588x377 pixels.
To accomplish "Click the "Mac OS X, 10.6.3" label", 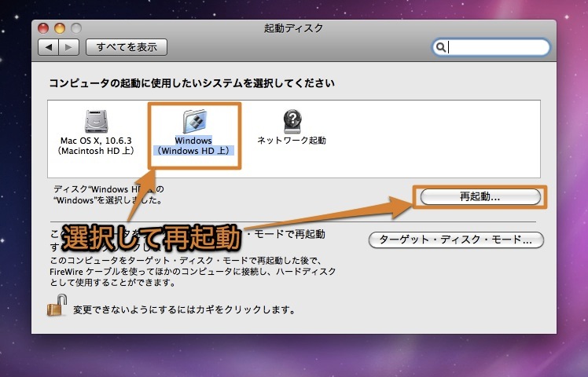I will [x=96, y=141].
